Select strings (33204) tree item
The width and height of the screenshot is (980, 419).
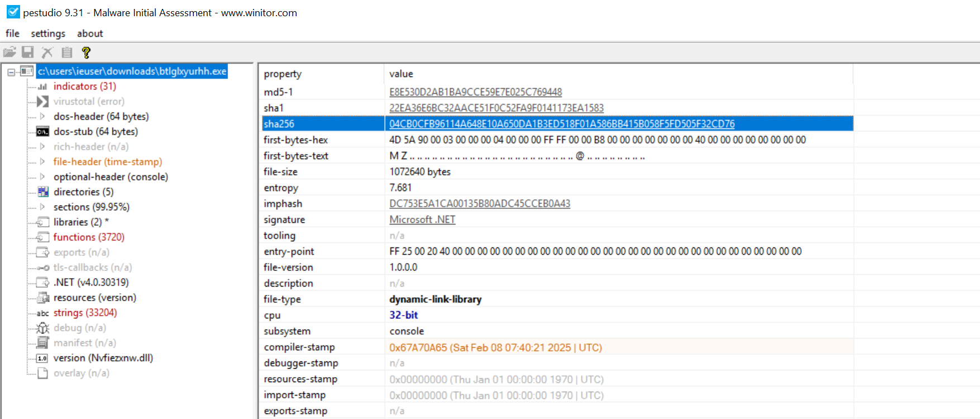click(x=85, y=312)
